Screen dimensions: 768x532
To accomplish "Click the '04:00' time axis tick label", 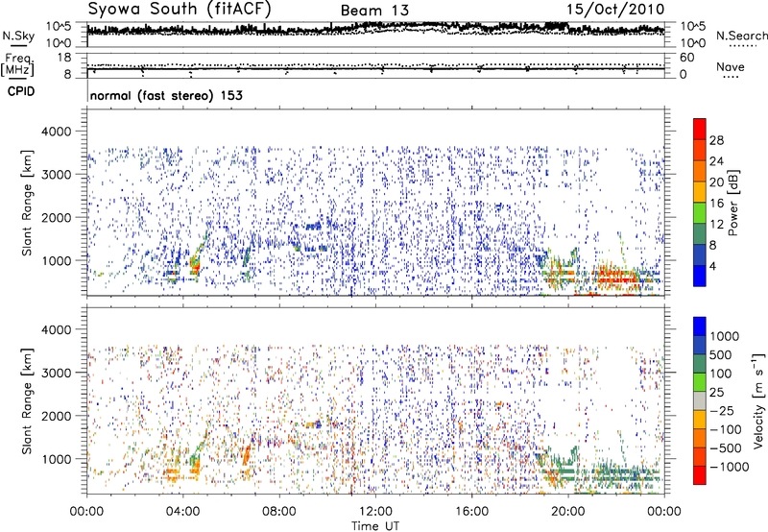I will tap(183, 512).
